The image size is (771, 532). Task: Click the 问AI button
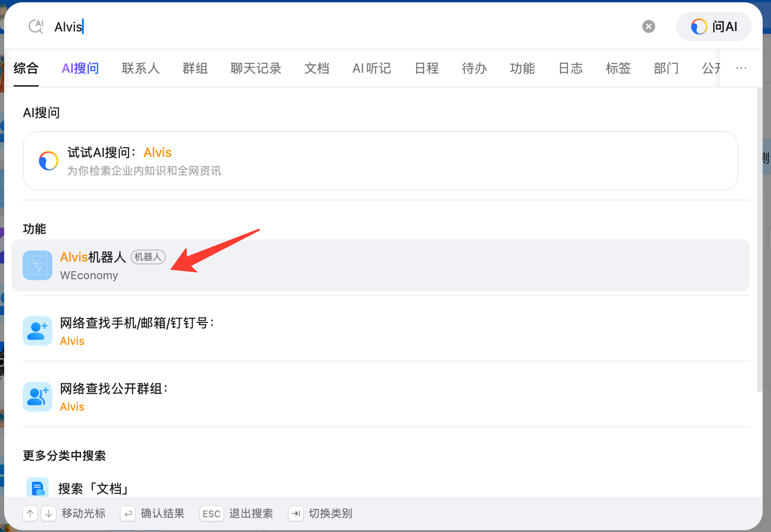[714, 26]
